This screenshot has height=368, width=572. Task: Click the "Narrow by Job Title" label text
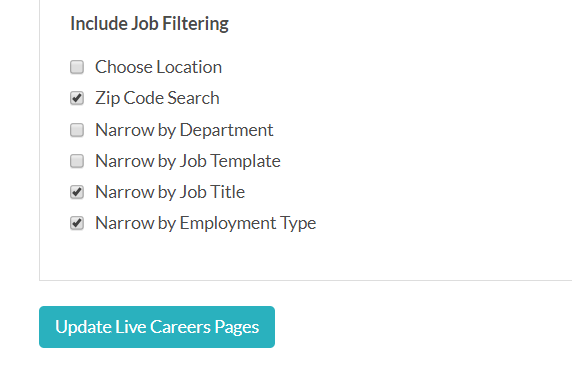click(x=170, y=192)
